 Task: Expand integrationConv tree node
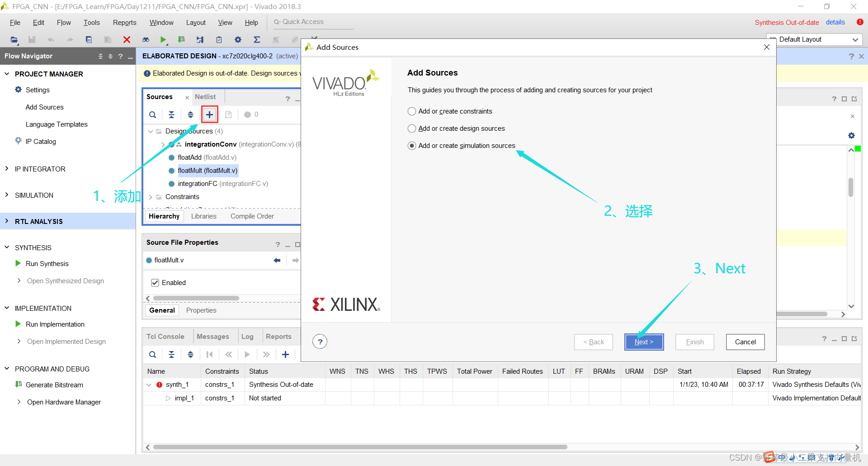[x=163, y=144]
